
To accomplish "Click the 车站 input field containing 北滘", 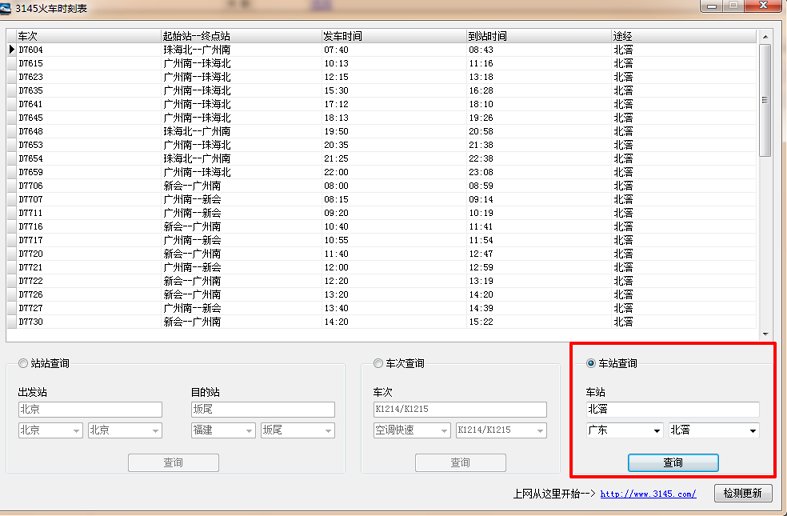I will point(673,409).
